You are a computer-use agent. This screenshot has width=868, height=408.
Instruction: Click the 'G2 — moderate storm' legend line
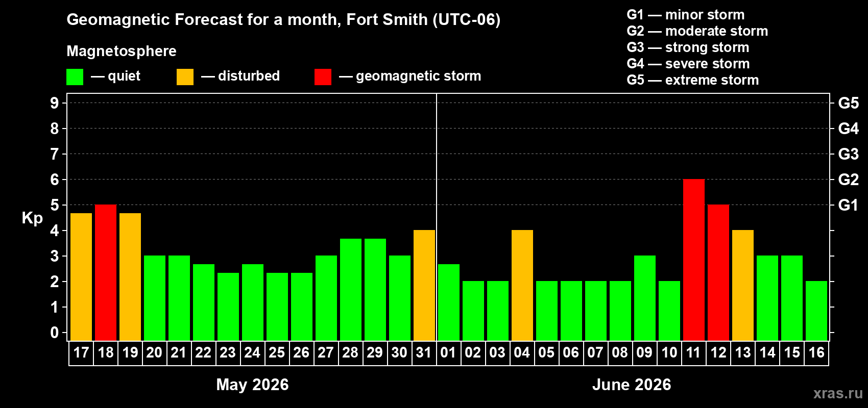tap(697, 31)
